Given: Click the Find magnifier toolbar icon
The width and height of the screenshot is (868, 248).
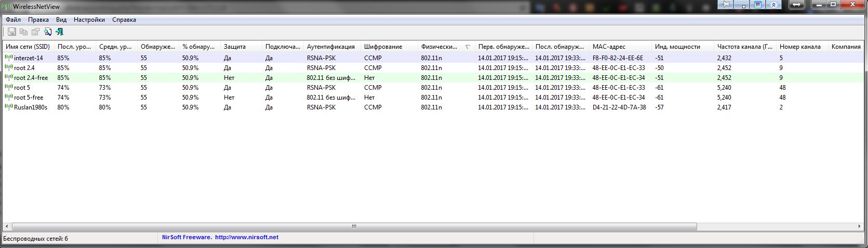Looking at the screenshot, I should coord(48,32).
